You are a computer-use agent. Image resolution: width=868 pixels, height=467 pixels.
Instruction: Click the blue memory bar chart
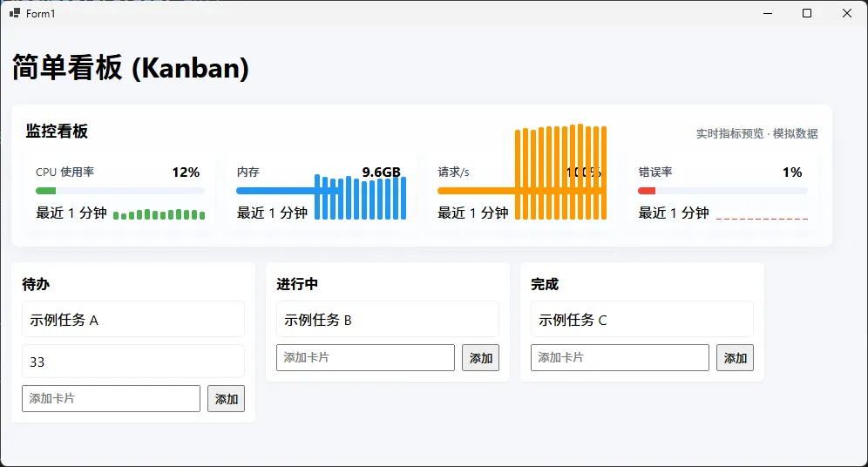[361, 197]
